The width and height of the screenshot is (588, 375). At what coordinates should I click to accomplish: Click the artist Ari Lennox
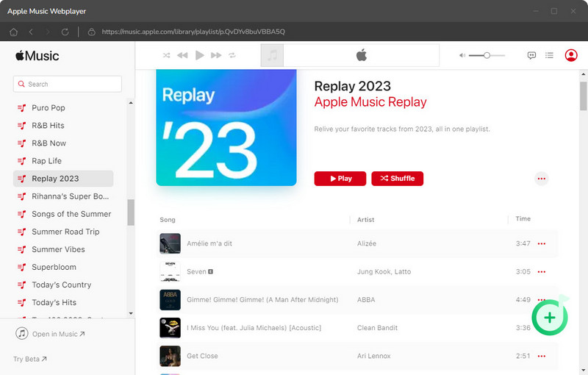[374, 356]
